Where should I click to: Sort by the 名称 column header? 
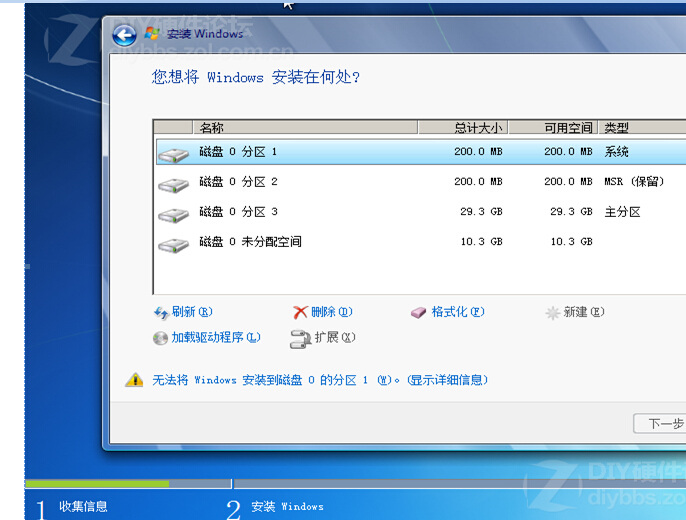pos(305,128)
